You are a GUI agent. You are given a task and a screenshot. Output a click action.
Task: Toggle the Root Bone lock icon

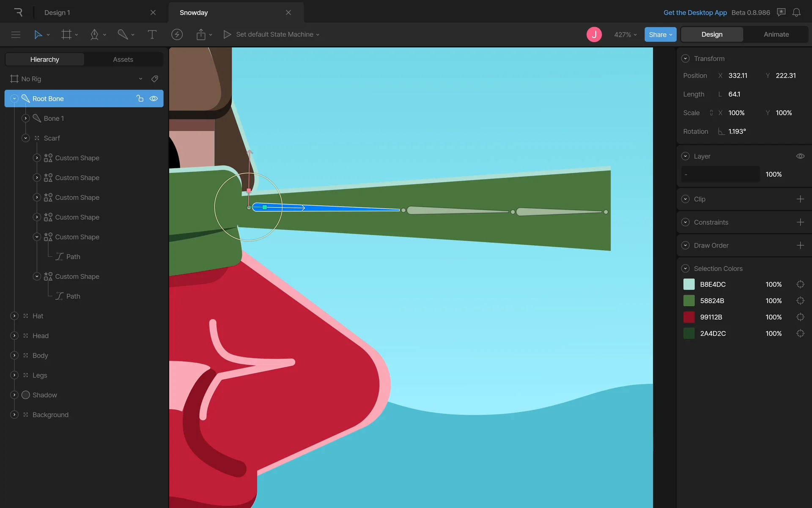[x=140, y=99]
